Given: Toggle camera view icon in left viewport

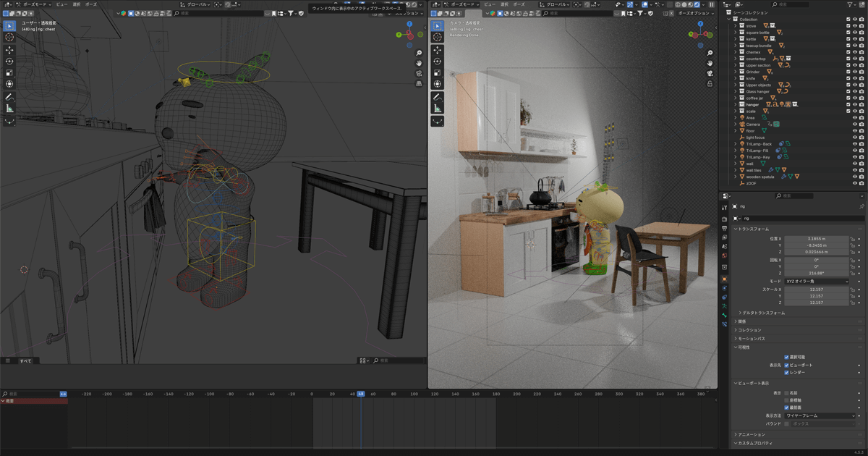Looking at the screenshot, I should [419, 73].
